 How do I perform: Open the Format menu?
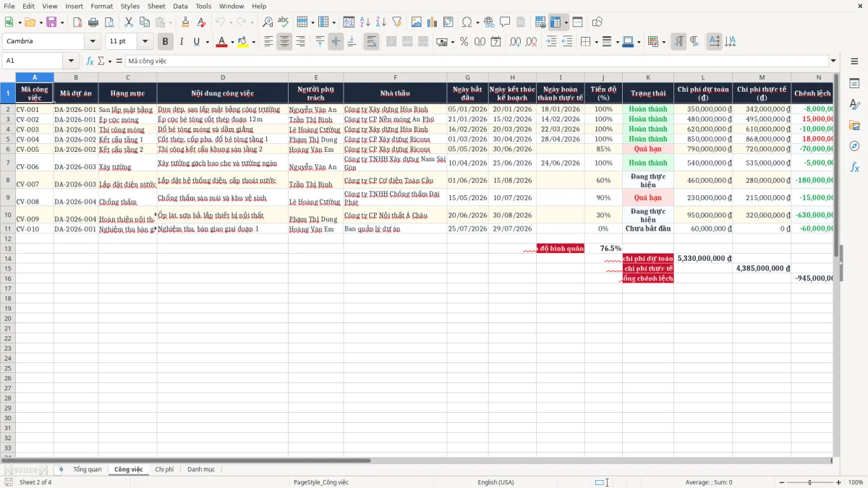[101, 6]
